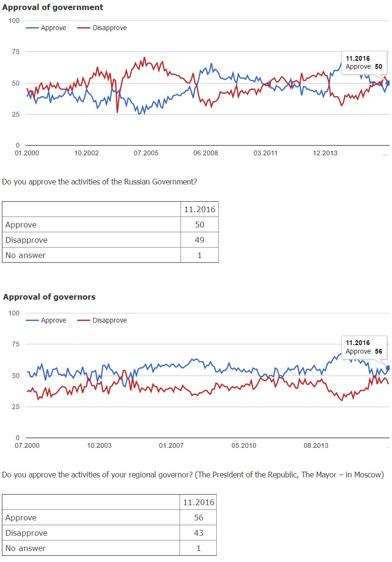Screen dimensions: 392x562
Task: Click the Disapprove value 49 cell
Action: click(x=200, y=240)
